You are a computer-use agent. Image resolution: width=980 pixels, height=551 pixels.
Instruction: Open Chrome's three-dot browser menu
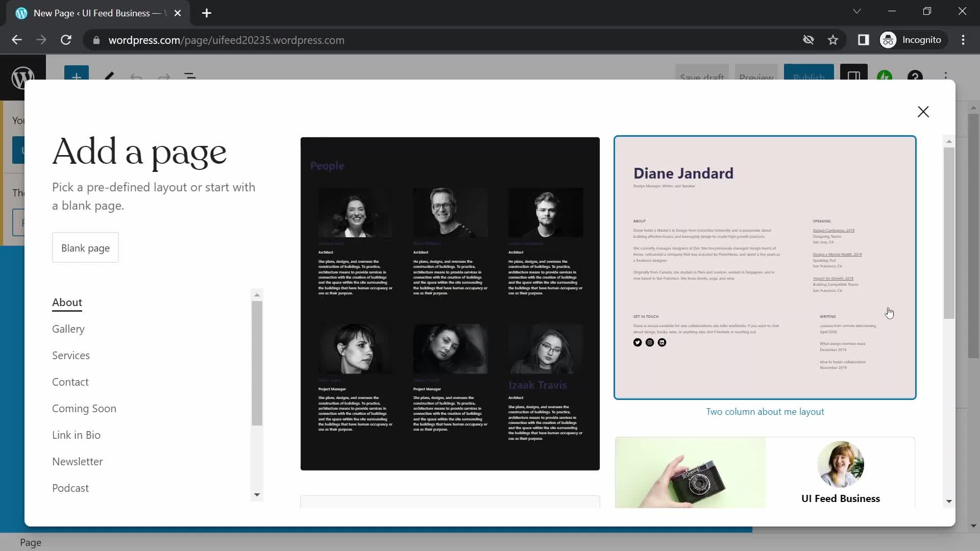point(964,40)
